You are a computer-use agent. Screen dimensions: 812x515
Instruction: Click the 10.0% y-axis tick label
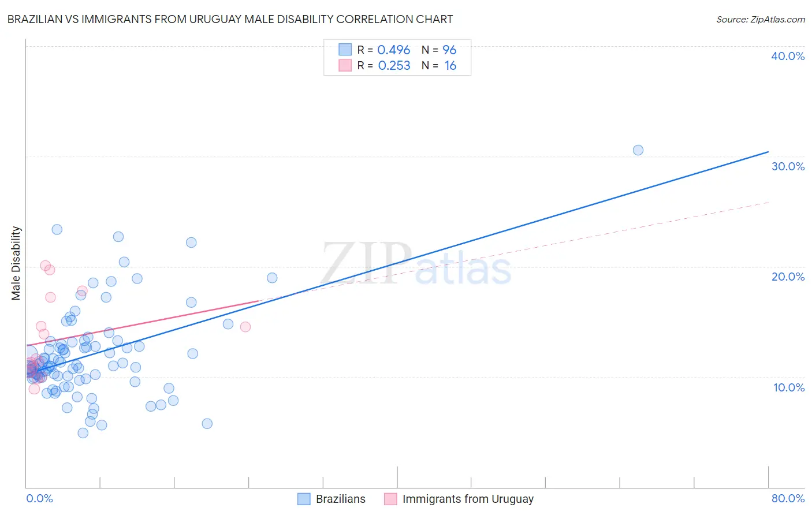tap(788, 387)
